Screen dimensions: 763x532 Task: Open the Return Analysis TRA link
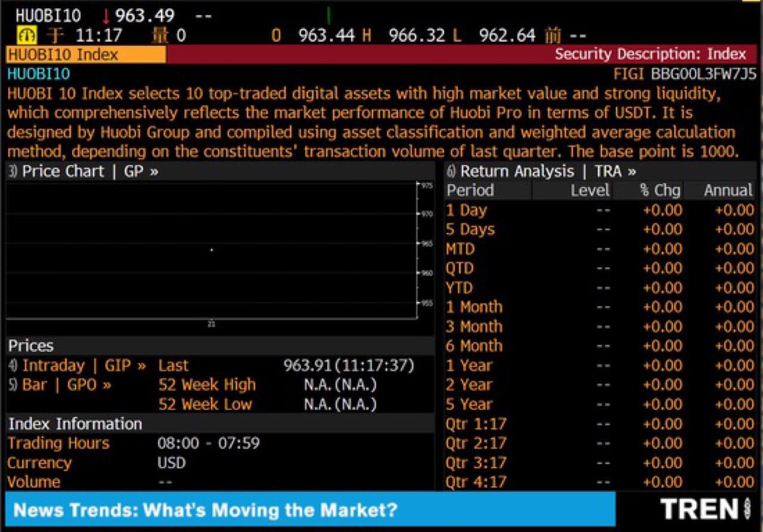point(541,172)
